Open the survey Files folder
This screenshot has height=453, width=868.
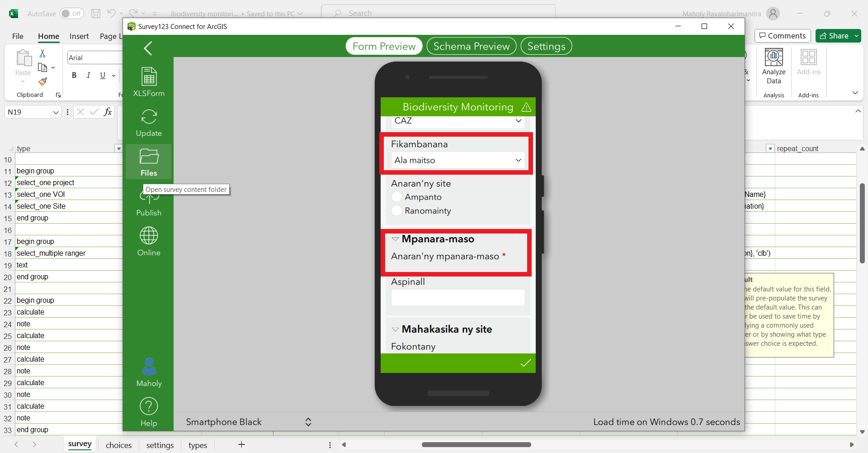click(x=148, y=161)
